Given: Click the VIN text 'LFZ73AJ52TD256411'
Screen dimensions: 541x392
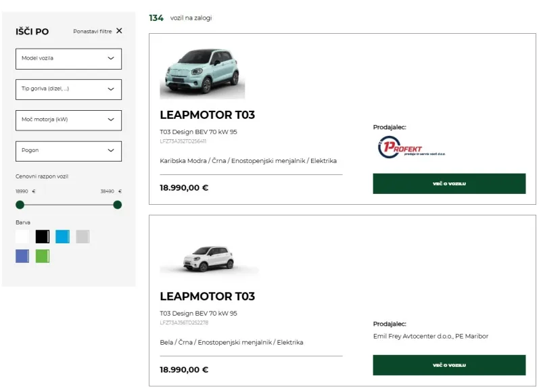Looking at the screenshot, I should point(183,141).
